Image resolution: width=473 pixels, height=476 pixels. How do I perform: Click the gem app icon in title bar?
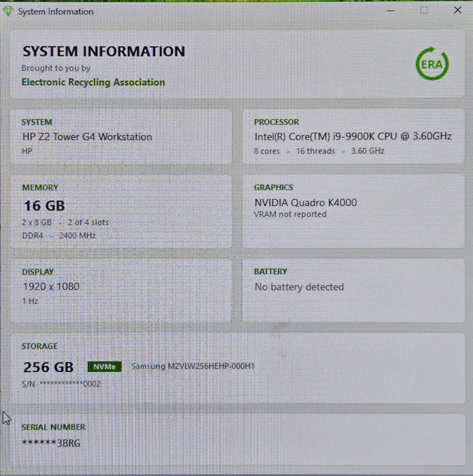[8, 12]
